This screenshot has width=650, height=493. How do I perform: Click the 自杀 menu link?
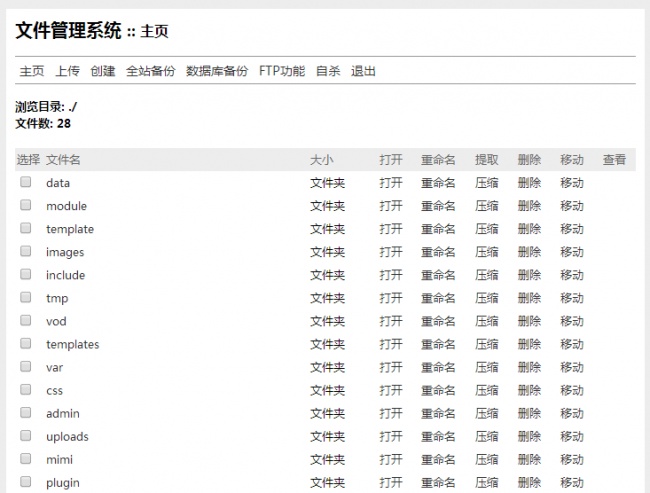[x=328, y=71]
